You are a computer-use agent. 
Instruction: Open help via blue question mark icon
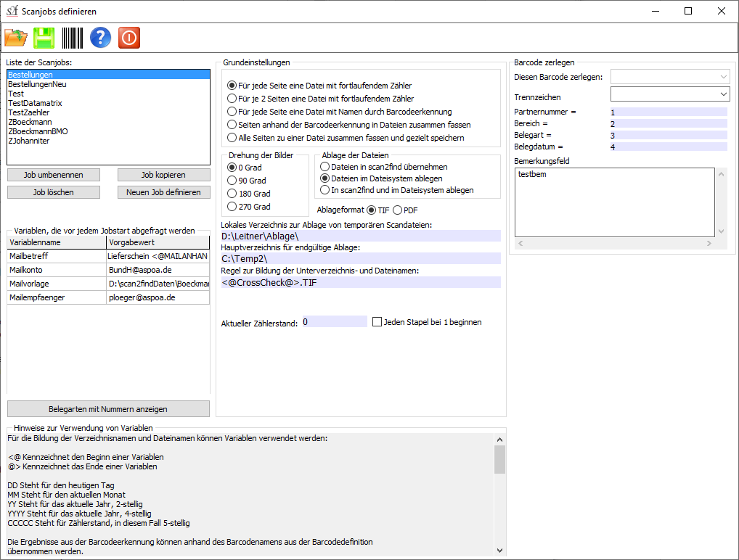[100, 38]
